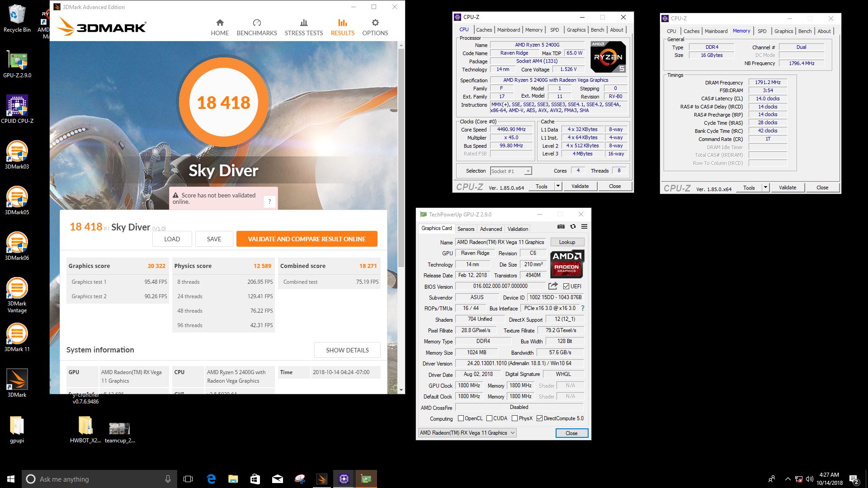Open 3DMark 11 desktop shortcut
The width and height of the screenshot is (868, 488).
point(17,338)
